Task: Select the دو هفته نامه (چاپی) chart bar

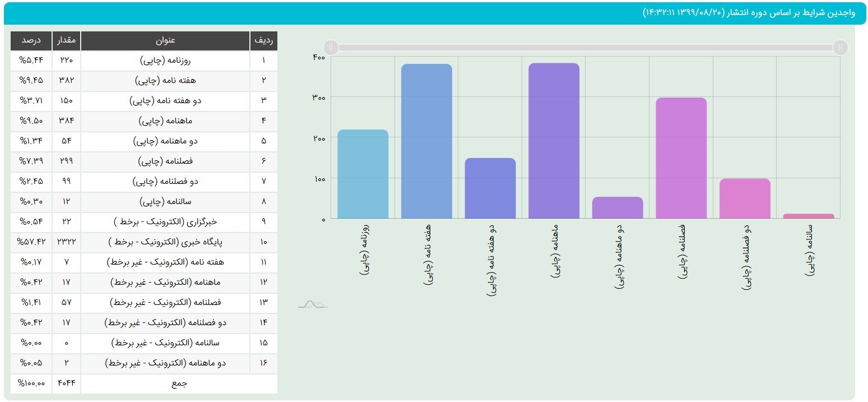Action: tap(490, 188)
